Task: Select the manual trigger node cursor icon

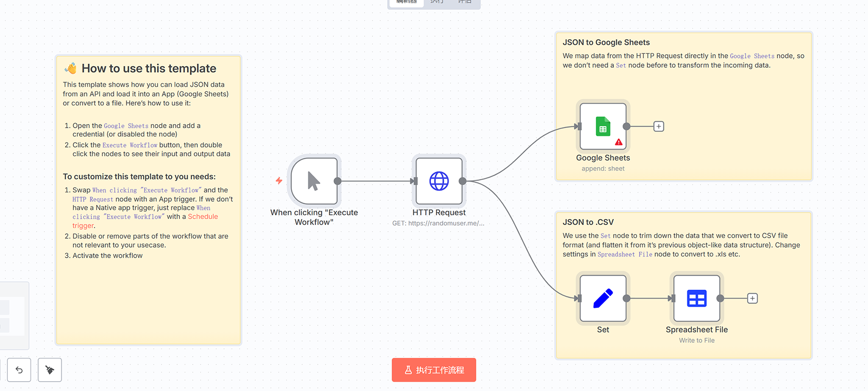Action: pos(314,181)
